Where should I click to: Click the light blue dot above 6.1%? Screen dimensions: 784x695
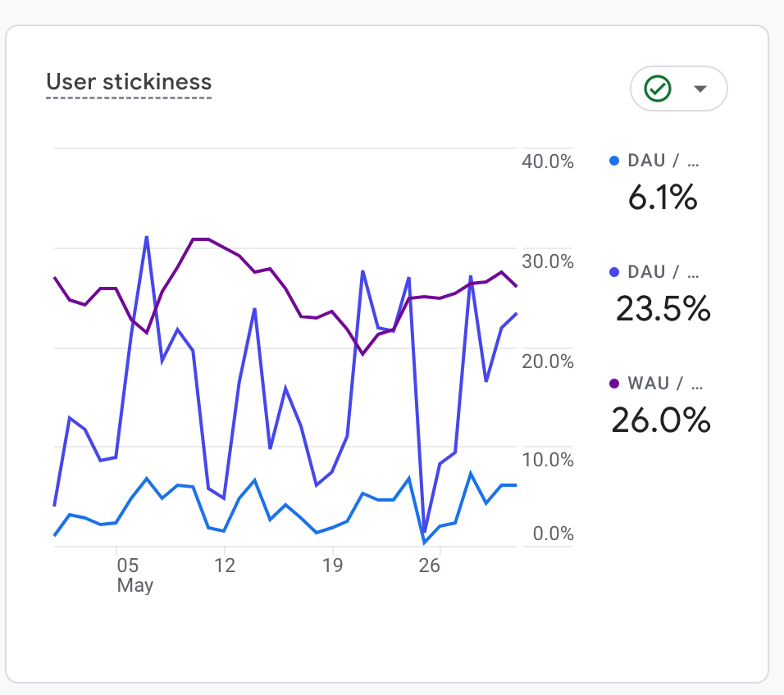point(613,161)
